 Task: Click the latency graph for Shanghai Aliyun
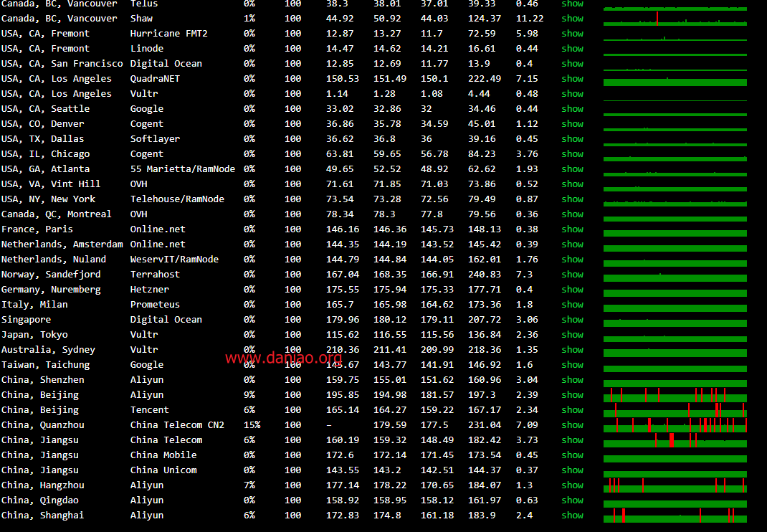[x=675, y=516]
